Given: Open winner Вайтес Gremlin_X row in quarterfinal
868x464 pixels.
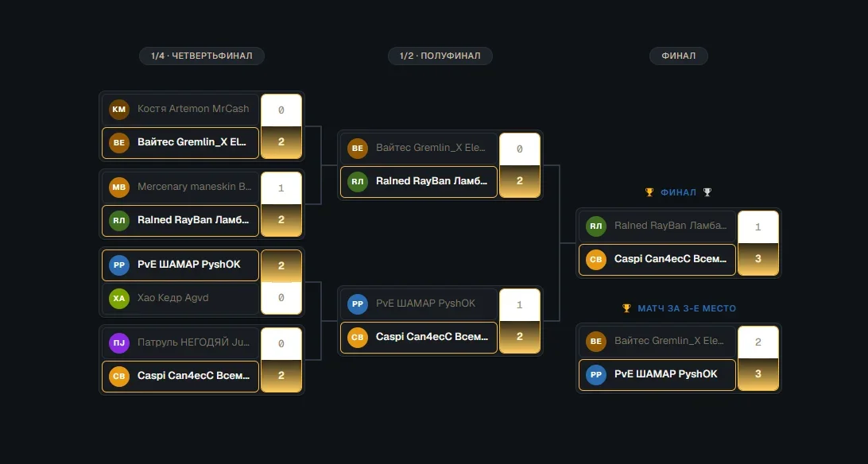Looking at the screenshot, I should click(x=180, y=143).
